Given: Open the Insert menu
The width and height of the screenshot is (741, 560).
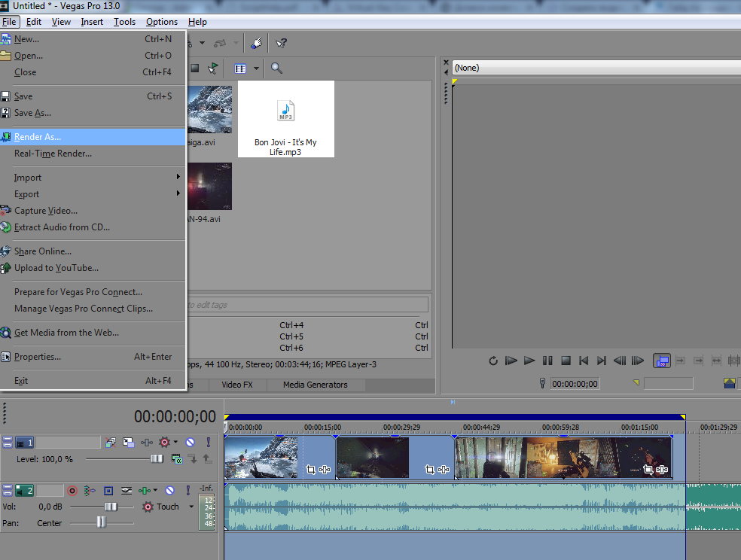Looking at the screenshot, I should 92,22.
